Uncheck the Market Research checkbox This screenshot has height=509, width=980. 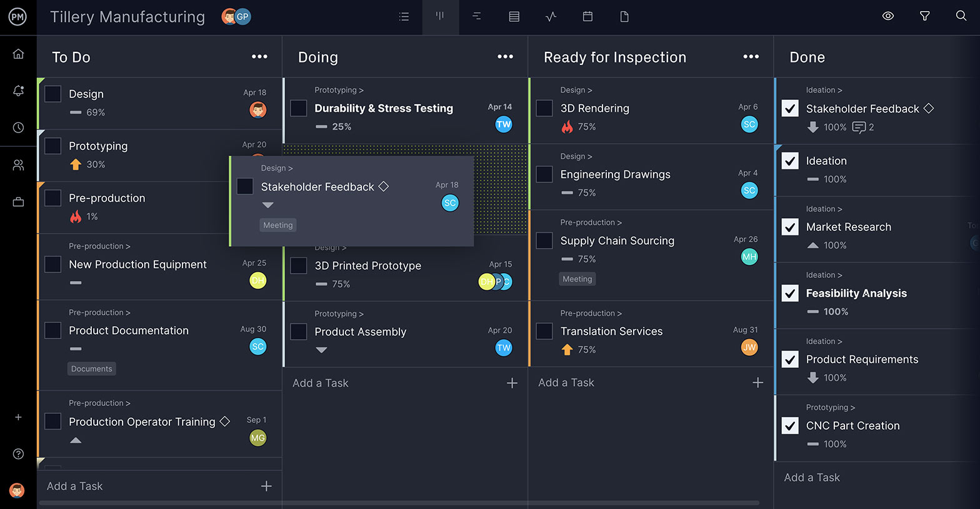[x=790, y=227]
